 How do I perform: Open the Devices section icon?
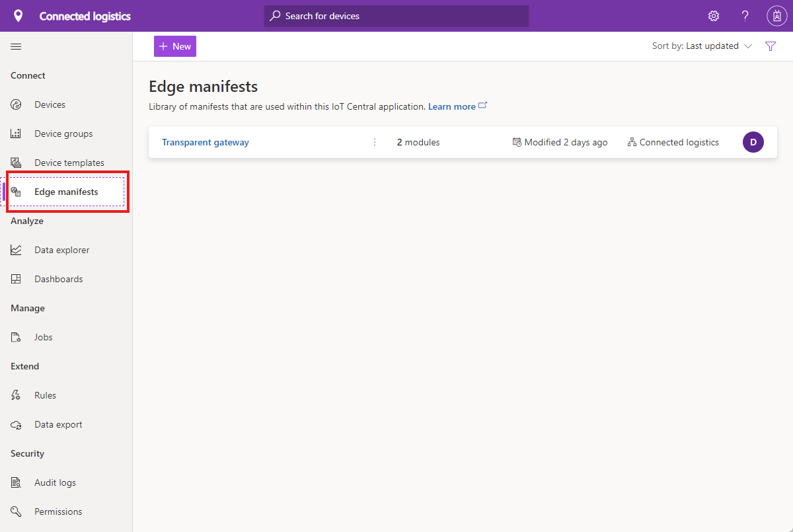click(16, 104)
